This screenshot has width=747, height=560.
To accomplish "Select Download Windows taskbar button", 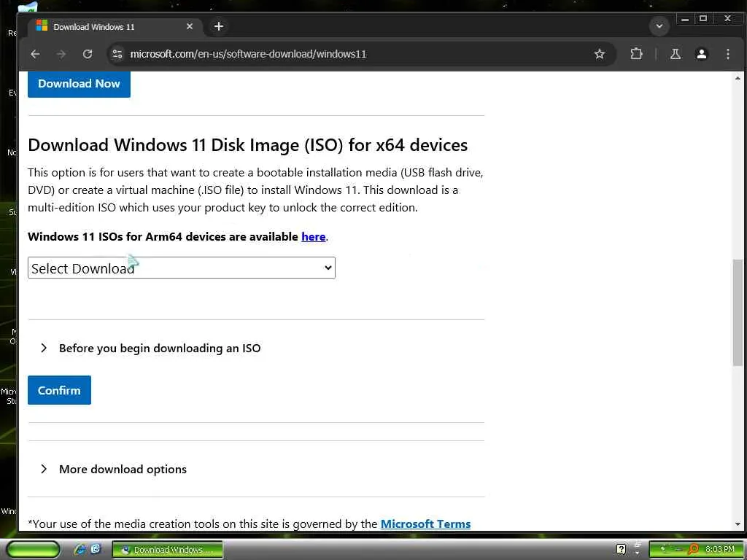I will tap(167, 550).
